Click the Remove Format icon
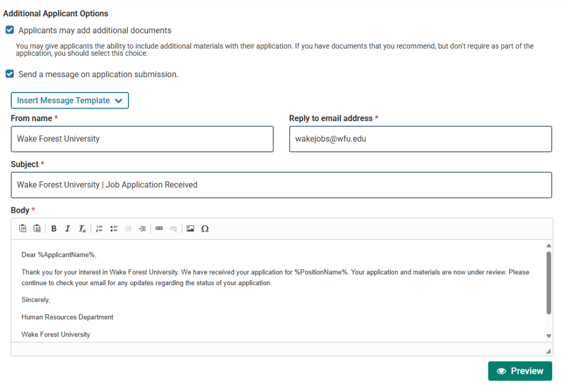The image size is (565, 392). pos(82,229)
